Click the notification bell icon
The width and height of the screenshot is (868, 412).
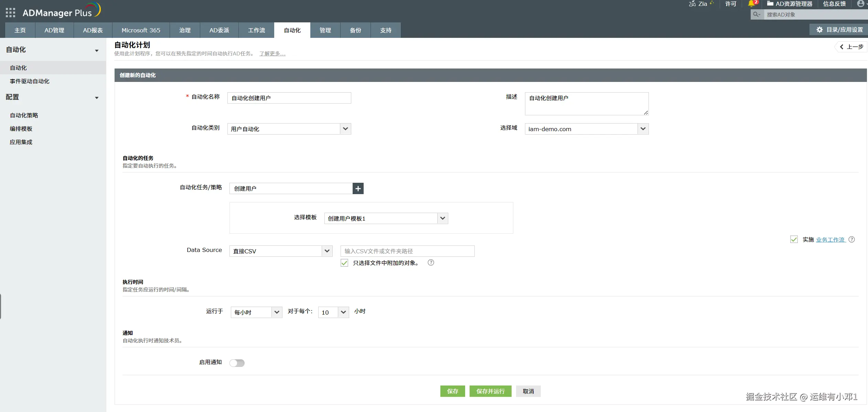(751, 4)
